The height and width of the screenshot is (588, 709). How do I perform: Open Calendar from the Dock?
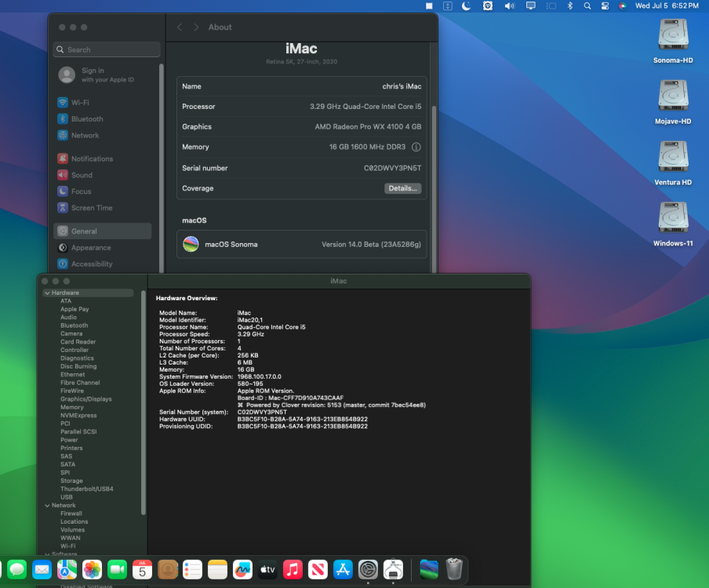pyautogui.click(x=143, y=569)
